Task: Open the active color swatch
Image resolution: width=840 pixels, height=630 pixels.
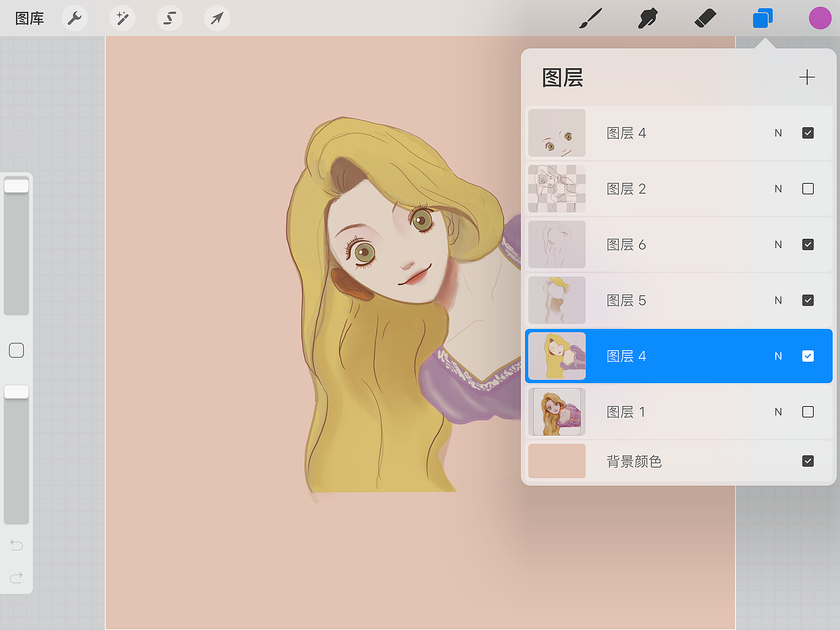Action: (820, 18)
